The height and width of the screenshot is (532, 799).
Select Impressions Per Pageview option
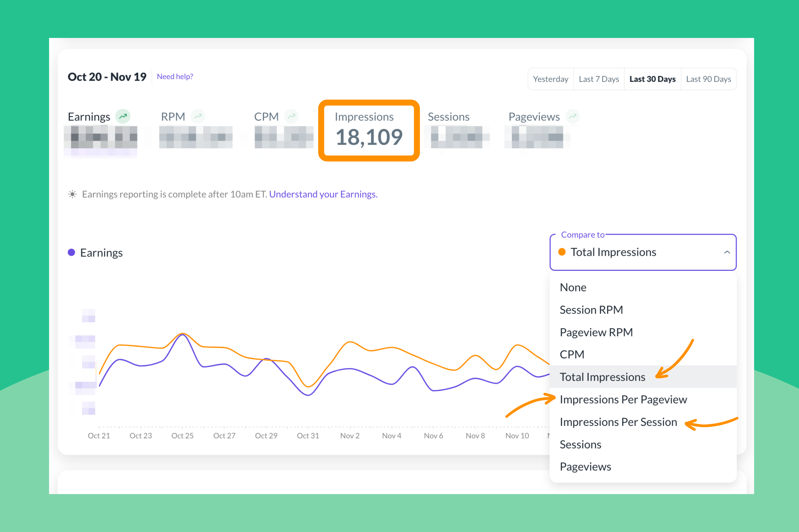pos(623,399)
